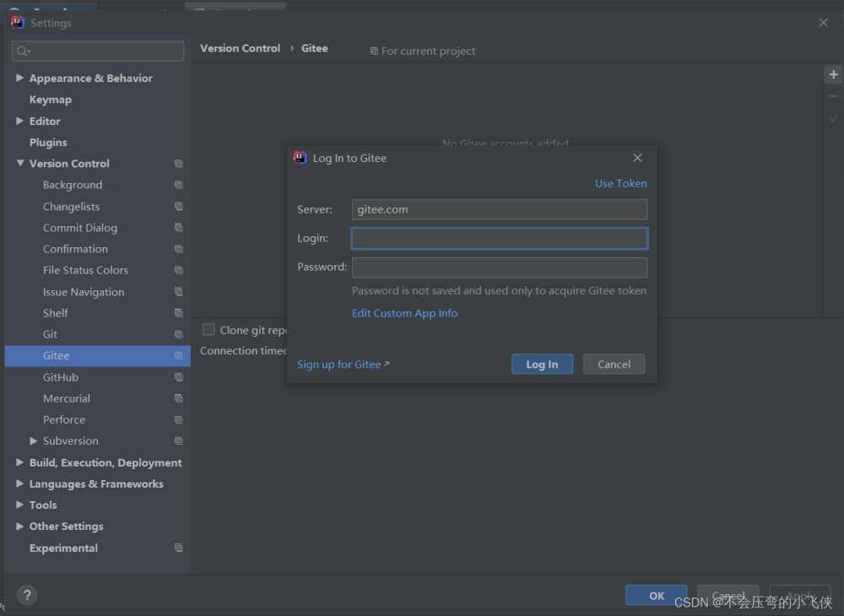This screenshot has height=616, width=844.
Task: Expand Appearance & Behavior section
Action: (20, 78)
